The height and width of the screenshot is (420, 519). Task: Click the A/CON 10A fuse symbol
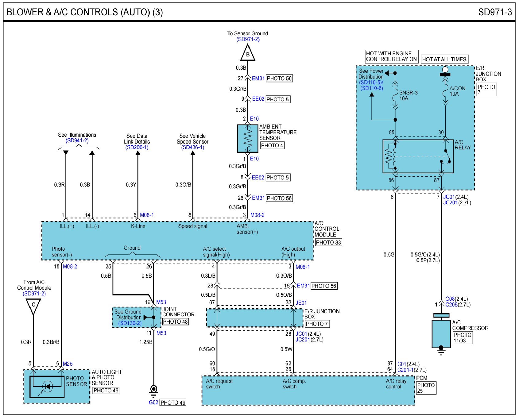tap(445, 92)
